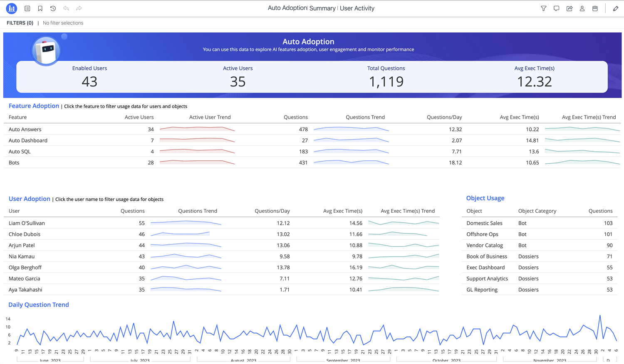Click the share icon in toolbar
The image size is (624, 364).
[x=570, y=8]
